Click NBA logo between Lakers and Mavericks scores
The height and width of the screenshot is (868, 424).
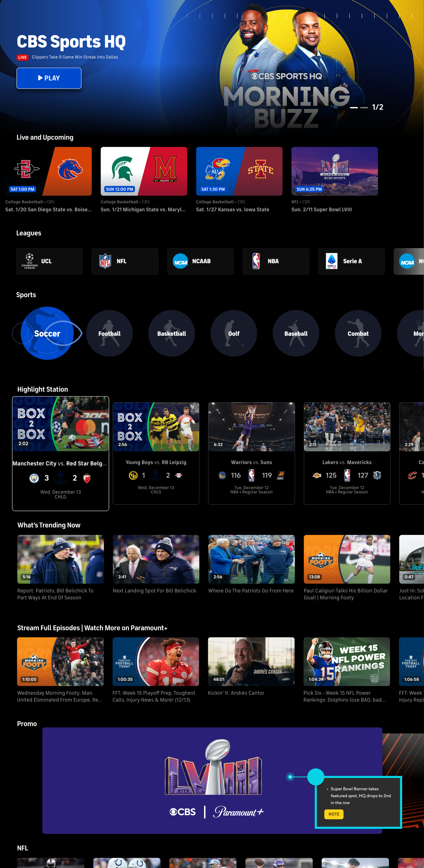pyautogui.click(x=347, y=475)
